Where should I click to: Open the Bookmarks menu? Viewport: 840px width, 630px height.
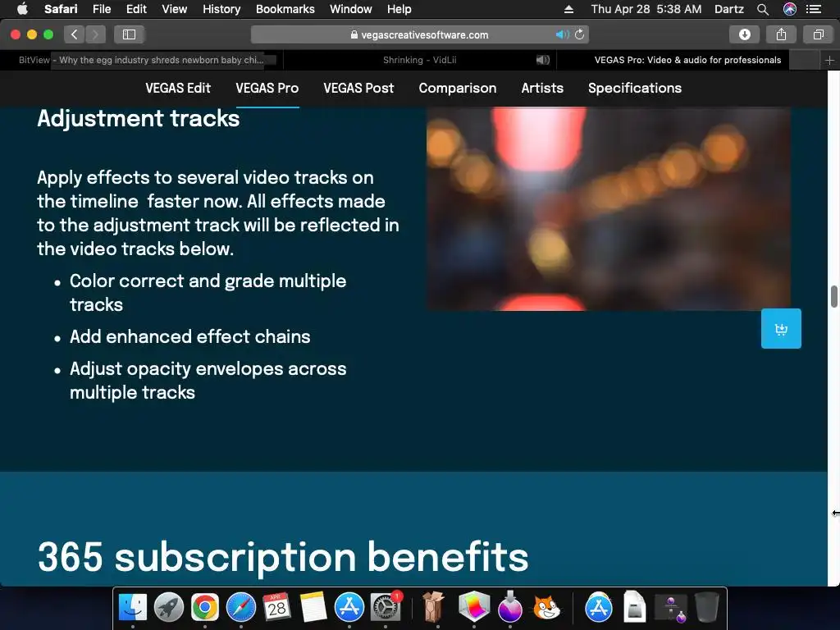pos(285,9)
